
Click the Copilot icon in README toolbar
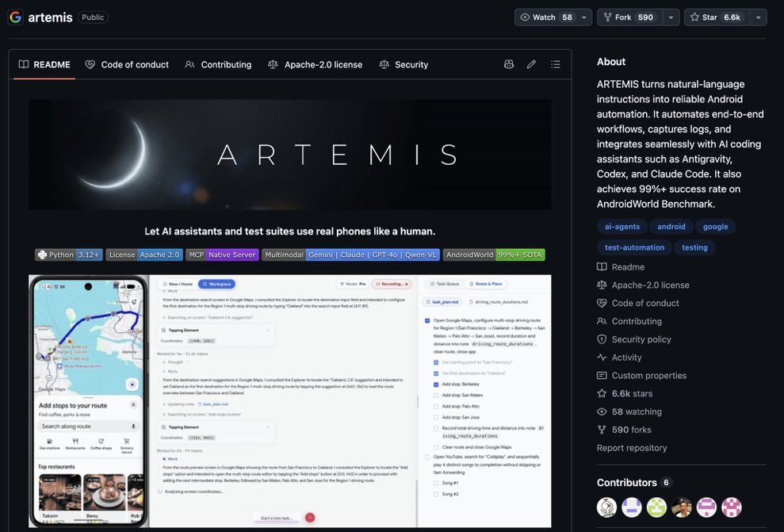click(x=508, y=64)
